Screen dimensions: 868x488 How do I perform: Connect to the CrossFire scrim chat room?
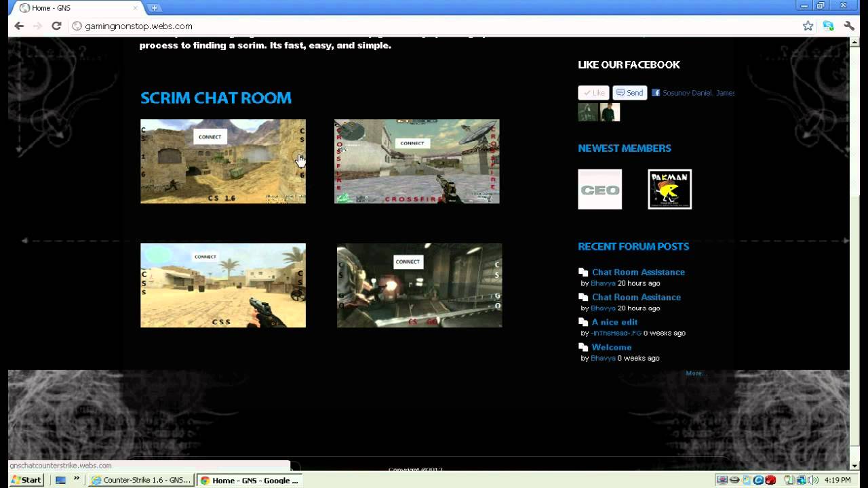412,143
